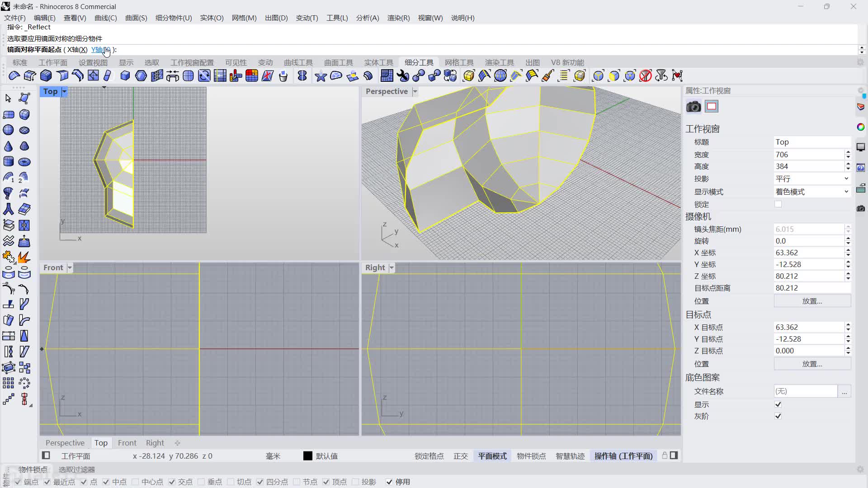This screenshot has width=868, height=488.
Task: Toggle 锁定格点 in status bar
Action: pyautogui.click(x=429, y=456)
